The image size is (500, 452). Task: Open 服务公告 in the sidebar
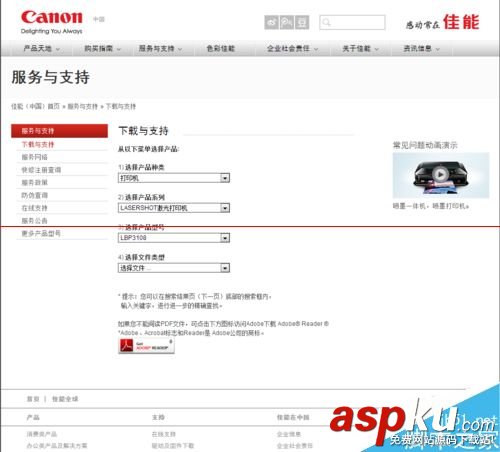tap(34, 220)
